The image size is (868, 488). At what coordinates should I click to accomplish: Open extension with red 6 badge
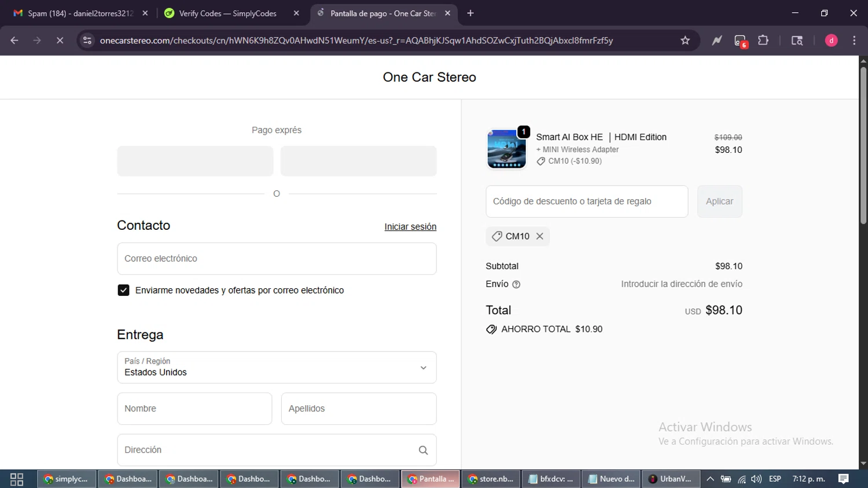pyautogui.click(x=741, y=41)
